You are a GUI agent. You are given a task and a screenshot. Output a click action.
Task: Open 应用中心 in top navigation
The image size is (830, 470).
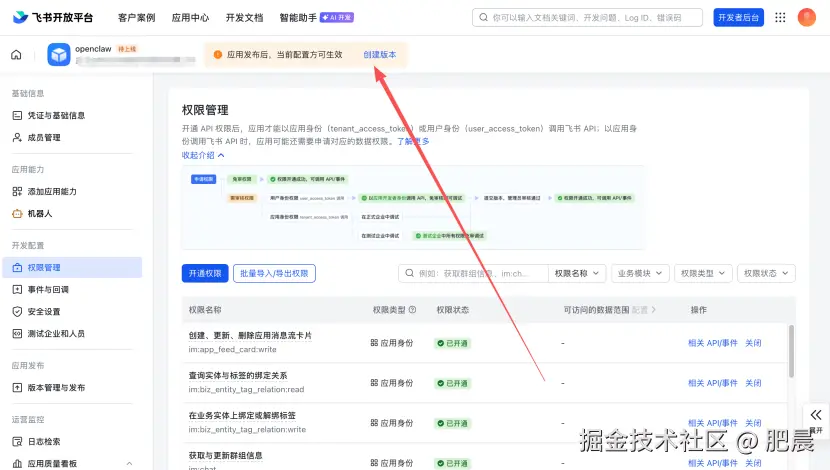(x=191, y=17)
